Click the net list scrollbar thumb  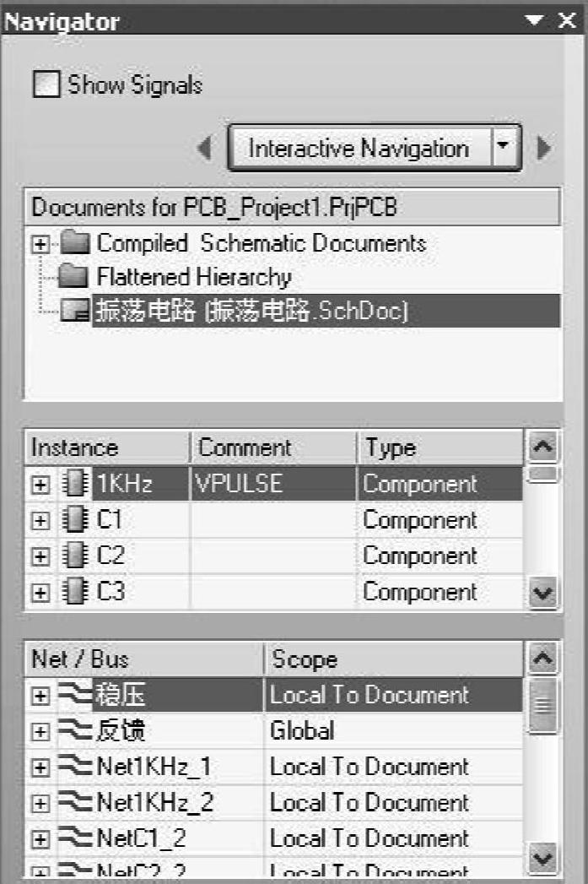(x=543, y=705)
